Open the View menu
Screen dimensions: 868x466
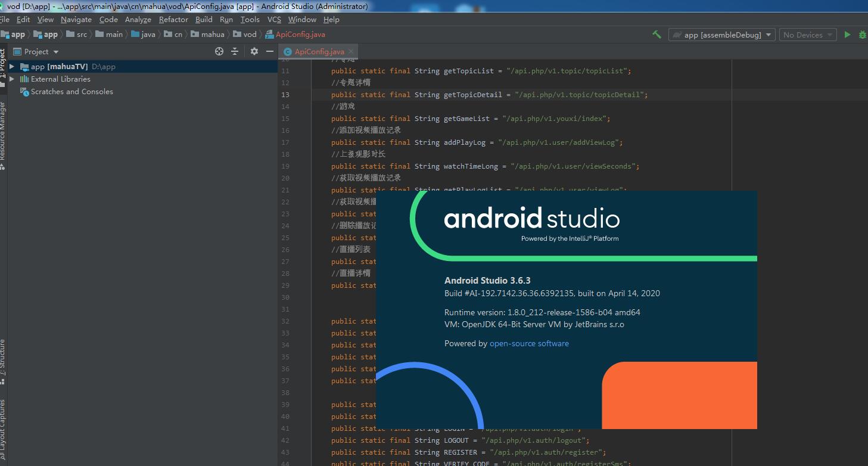[x=45, y=19]
